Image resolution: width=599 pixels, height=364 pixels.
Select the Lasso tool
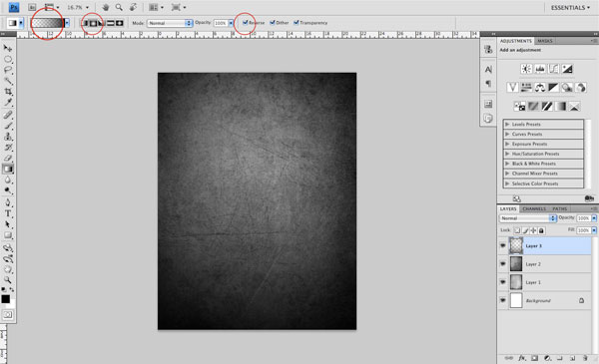tap(8, 70)
